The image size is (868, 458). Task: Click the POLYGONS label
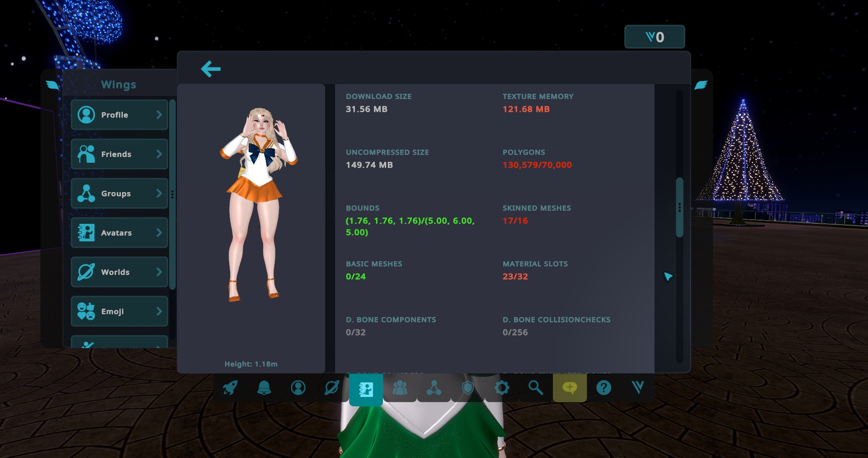tap(524, 152)
